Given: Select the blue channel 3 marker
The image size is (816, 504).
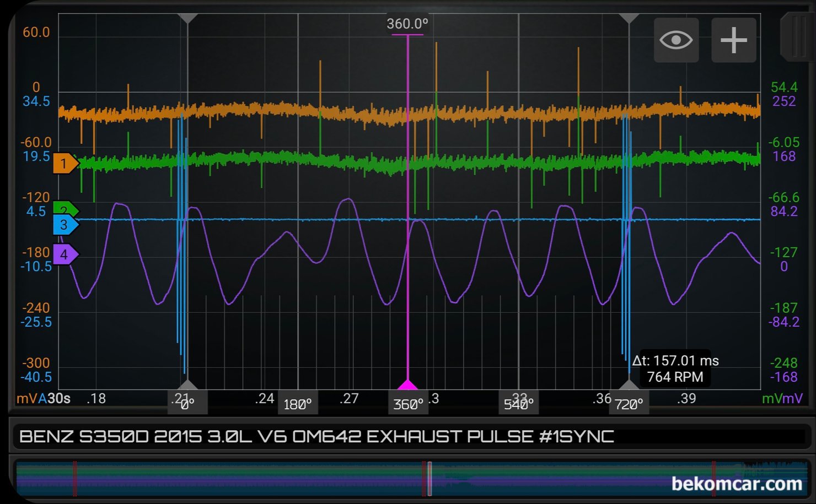Looking at the screenshot, I should click(66, 225).
